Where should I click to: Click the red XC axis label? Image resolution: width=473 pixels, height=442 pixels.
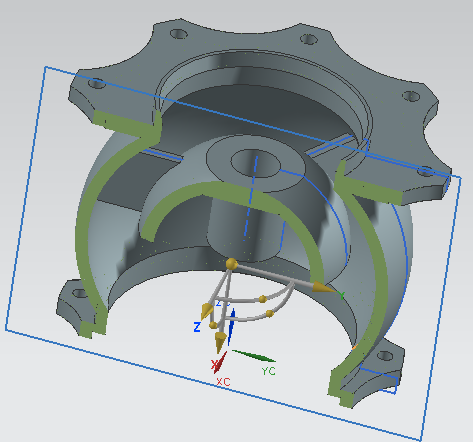pyautogui.click(x=223, y=382)
